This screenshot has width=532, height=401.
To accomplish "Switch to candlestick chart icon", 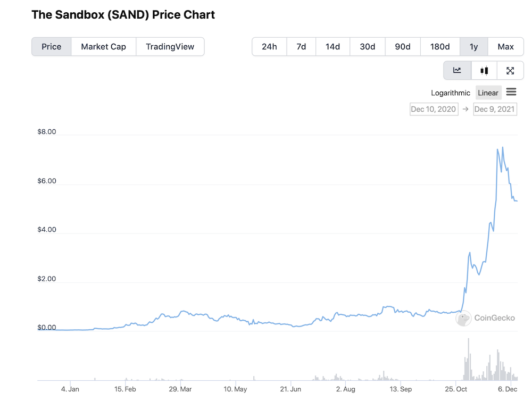I will coord(484,70).
